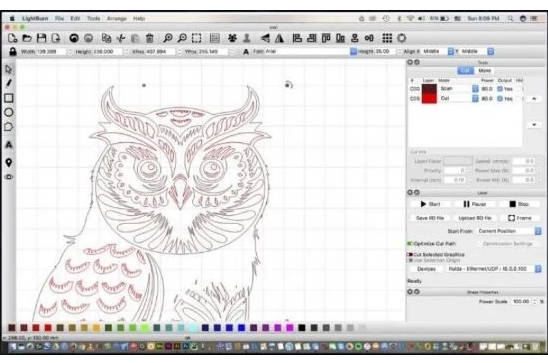Select the ellipse drawing tool
Viewport: 548px width, 363px height.
(9, 112)
